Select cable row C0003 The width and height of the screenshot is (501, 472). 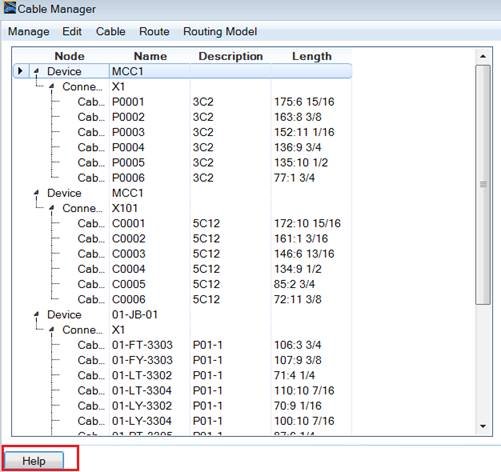[x=182, y=254]
